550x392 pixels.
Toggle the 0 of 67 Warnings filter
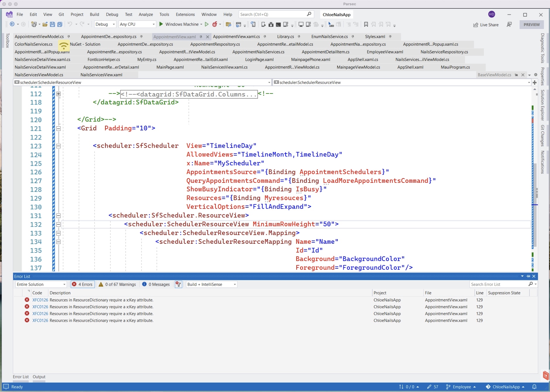click(x=117, y=284)
